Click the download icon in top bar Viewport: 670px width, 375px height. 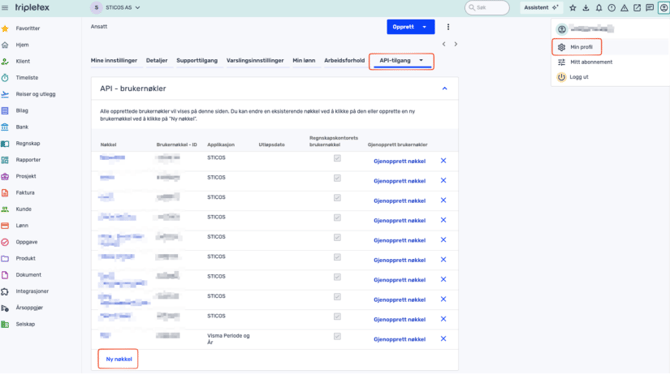tap(586, 8)
